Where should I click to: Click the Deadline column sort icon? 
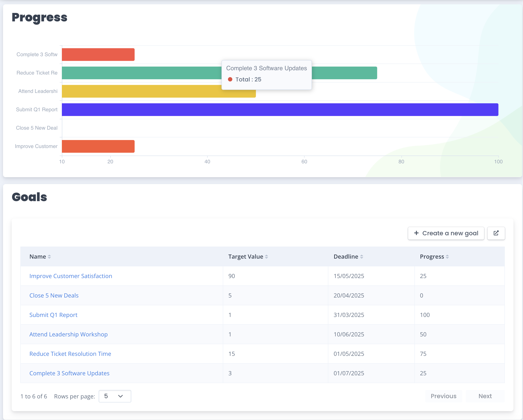point(361,257)
